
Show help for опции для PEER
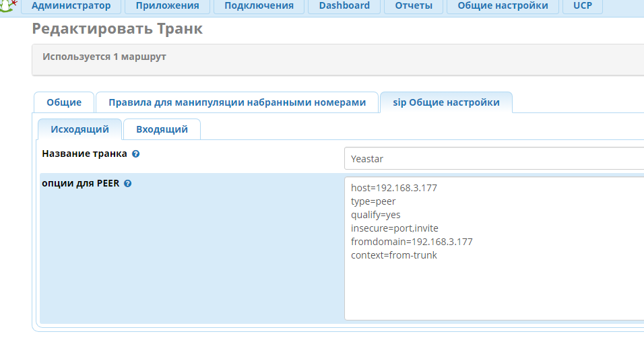coord(128,184)
